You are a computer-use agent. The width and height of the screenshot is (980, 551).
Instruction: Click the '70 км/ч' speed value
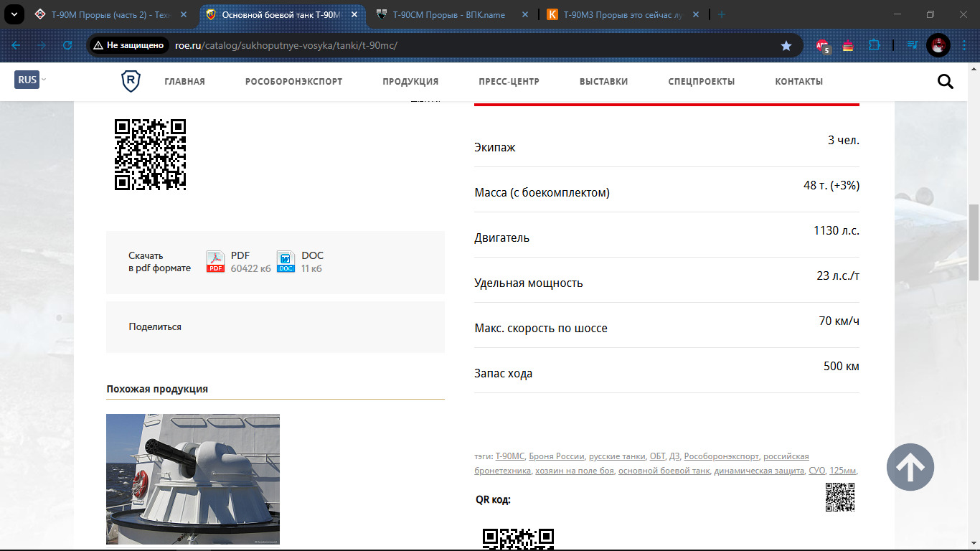[x=839, y=321]
